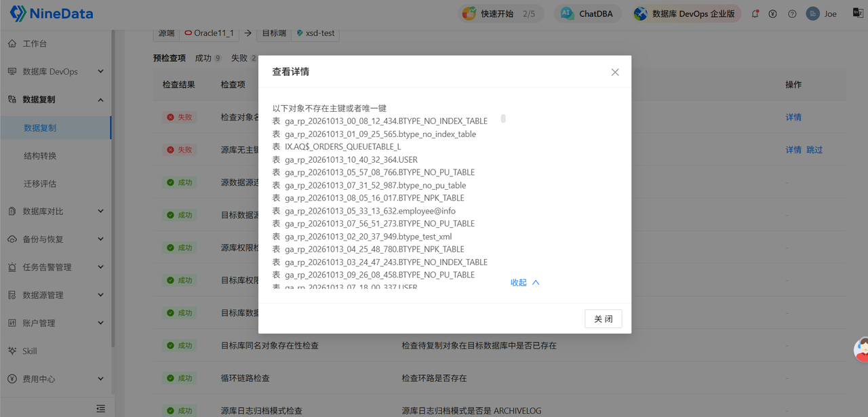Image resolution: width=868 pixels, height=417 pixels.
Task: Open 详情 for the 检查对象名 row
Action: pos(793,117)
